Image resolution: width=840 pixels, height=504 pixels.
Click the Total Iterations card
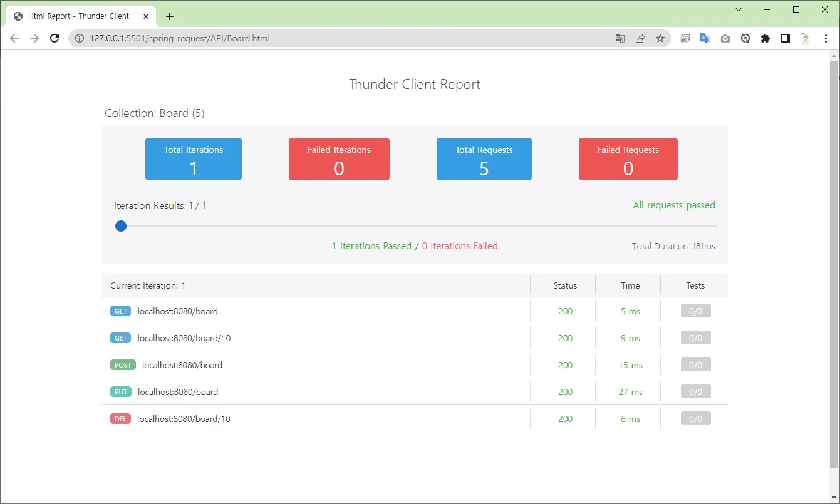(x=194, y=159)
